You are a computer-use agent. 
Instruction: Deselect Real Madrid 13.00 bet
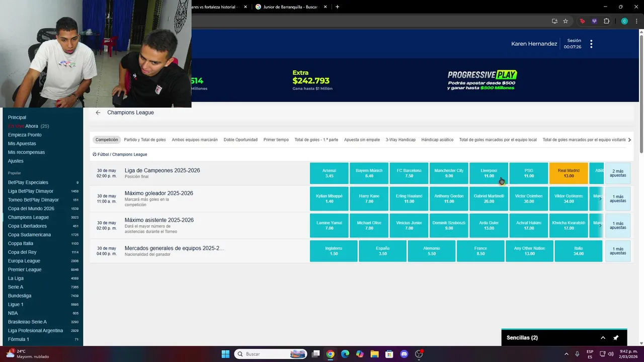coord(569,173)
